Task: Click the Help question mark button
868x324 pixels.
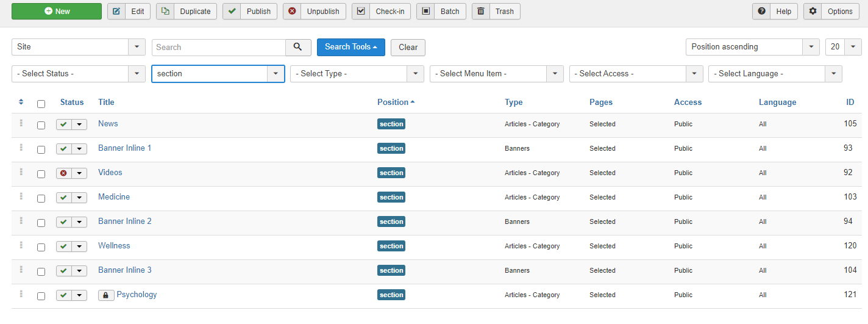Action: point(775,12)
